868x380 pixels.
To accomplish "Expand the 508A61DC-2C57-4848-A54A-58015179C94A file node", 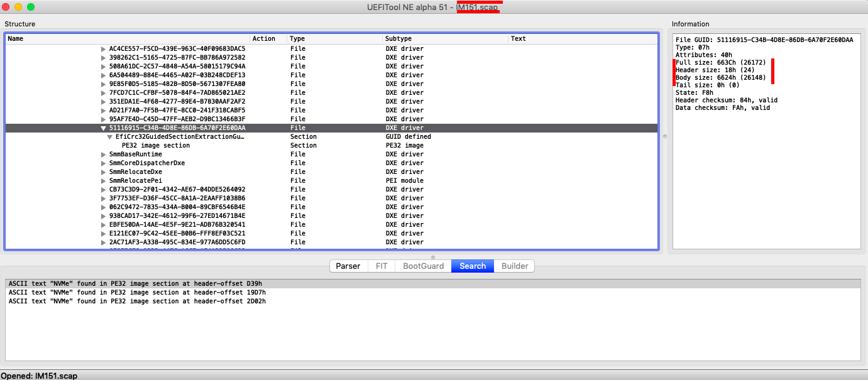I will [x=104, y=66].
